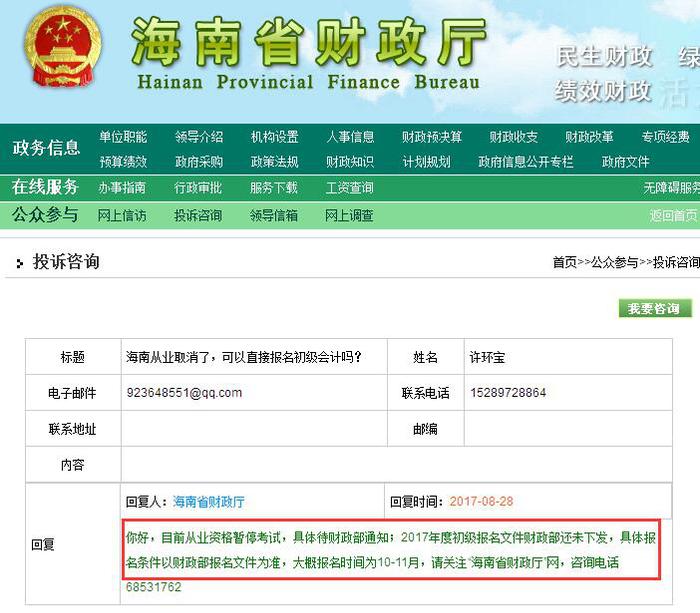Open 领导信箱 link
The width and height of the screenshot is (700, 613).
click(x=274, y=215)
